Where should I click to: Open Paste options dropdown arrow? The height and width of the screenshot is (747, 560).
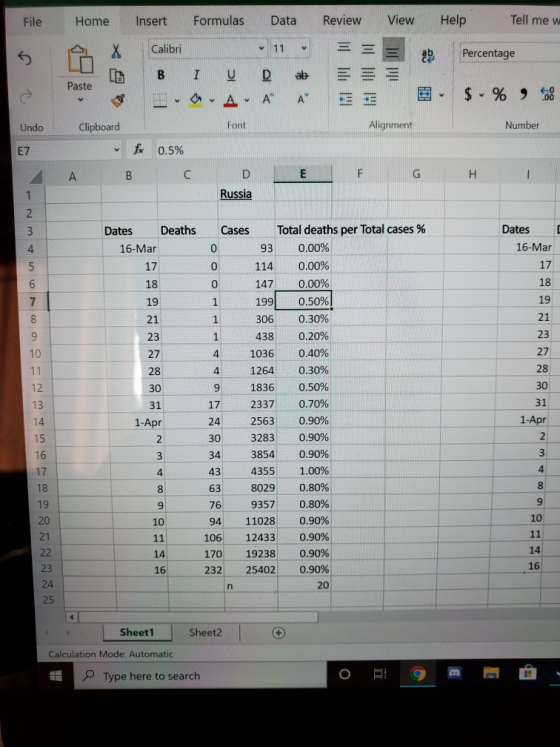click(x=80, y=100)
